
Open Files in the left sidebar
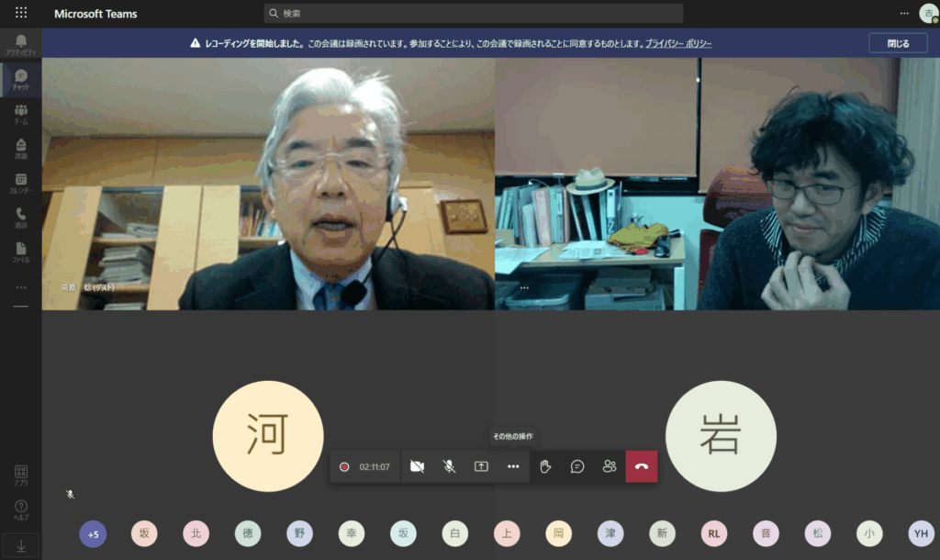(x=20, y=252)
